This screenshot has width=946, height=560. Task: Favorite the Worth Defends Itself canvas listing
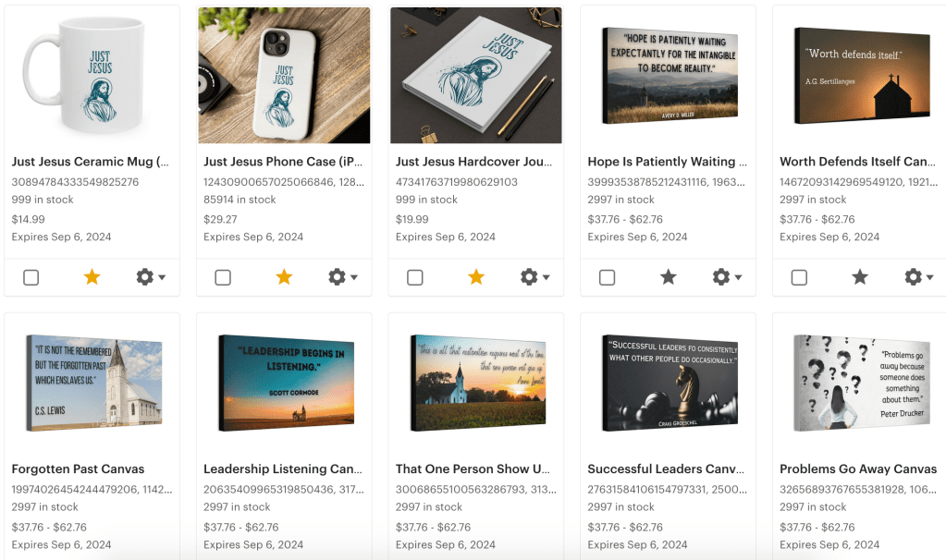860,277
